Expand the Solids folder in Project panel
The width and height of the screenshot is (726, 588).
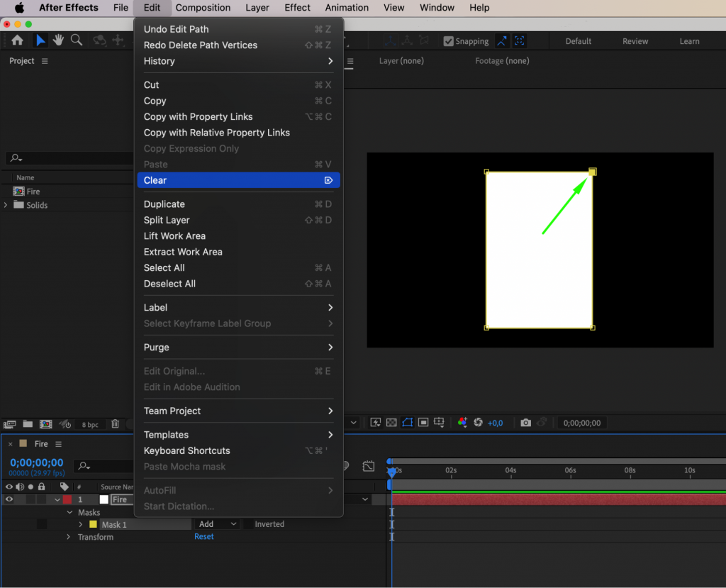click(6, 205)
